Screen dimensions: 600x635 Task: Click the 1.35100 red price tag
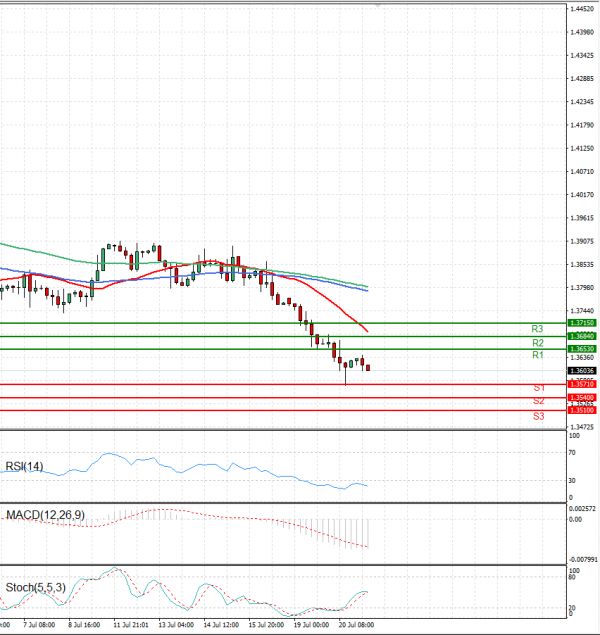pos(581,410)
